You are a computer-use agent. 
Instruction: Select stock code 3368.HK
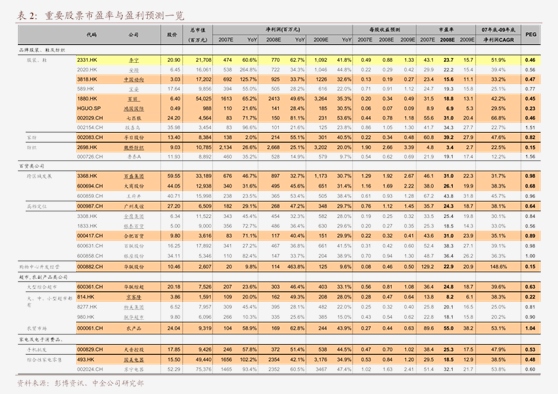[87, 176]
